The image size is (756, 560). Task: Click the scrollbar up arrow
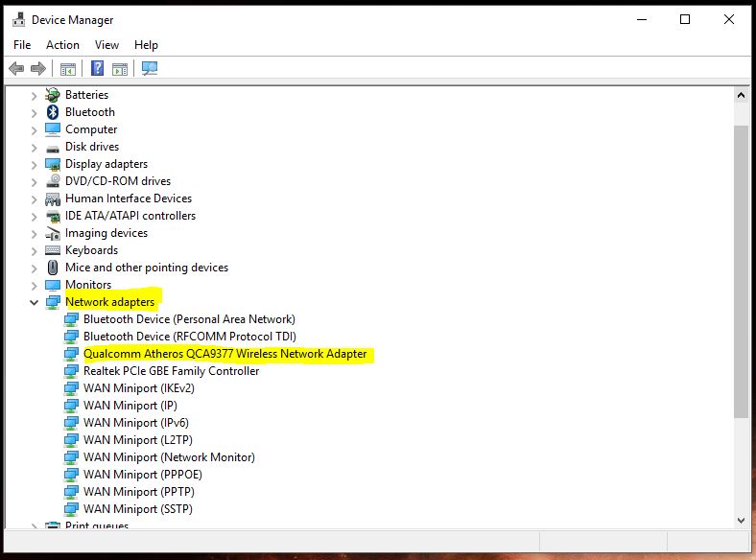741,95
